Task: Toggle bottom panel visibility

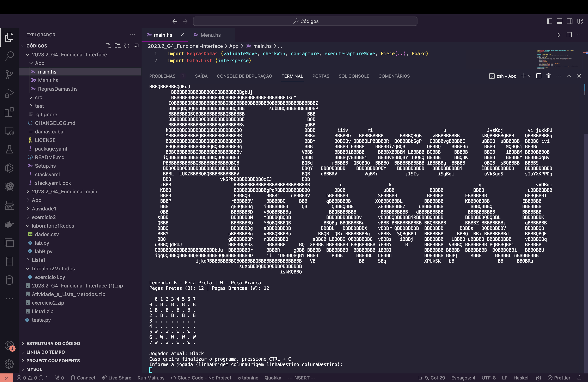Action: click(x=559, y=21)
